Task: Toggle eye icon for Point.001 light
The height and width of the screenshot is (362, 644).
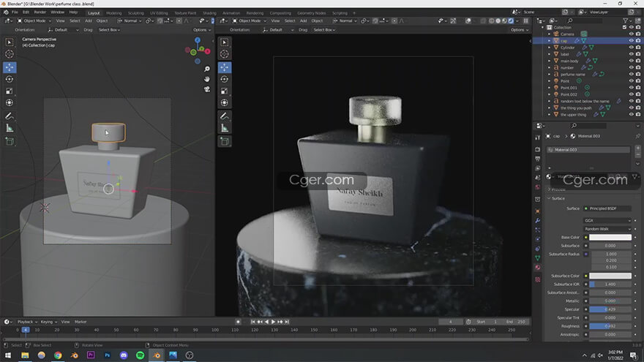Action: pyautogui.click(x=632, y=88)
